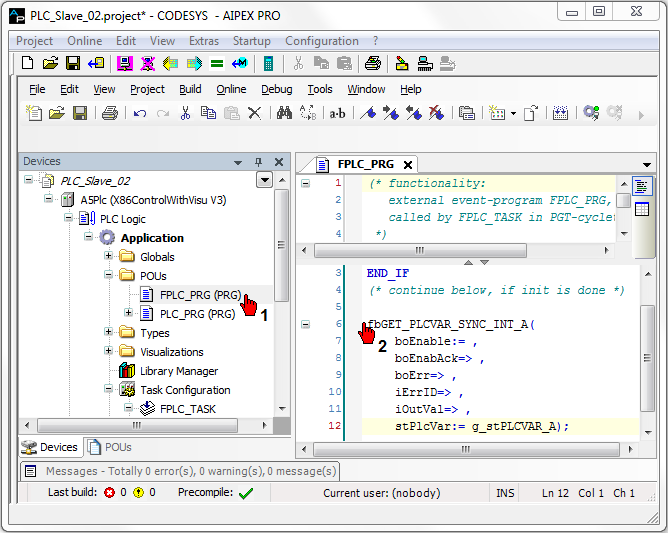Click the Copy icon in CODESYS toolbar
Screen dimensions: 668x533
click(x=208, y=113)
